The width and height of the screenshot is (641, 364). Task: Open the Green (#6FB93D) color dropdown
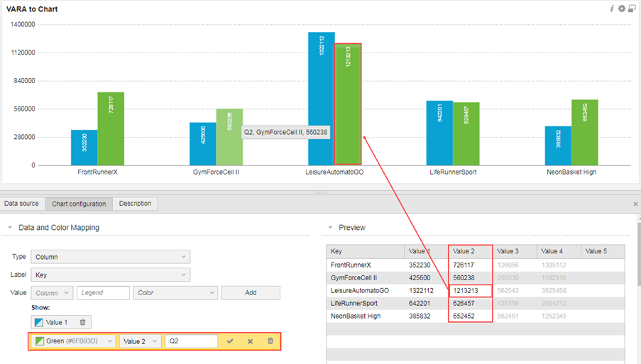[74, 341]
